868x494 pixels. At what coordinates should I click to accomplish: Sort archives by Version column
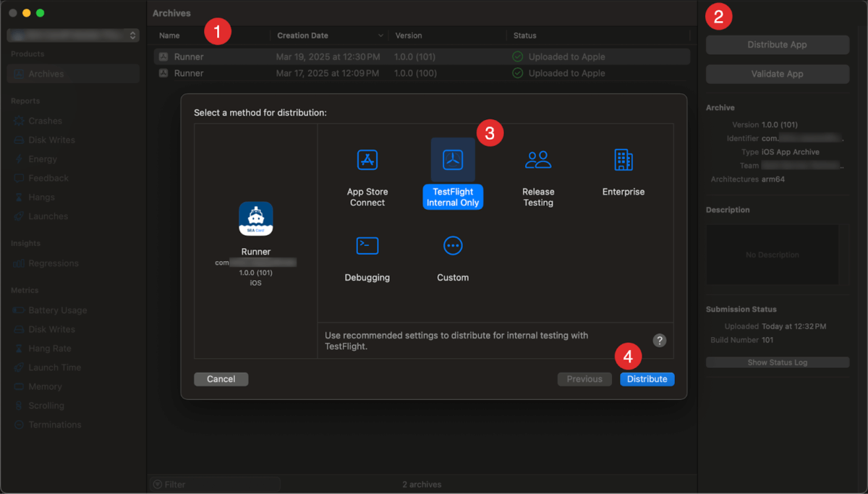point(408,35)
